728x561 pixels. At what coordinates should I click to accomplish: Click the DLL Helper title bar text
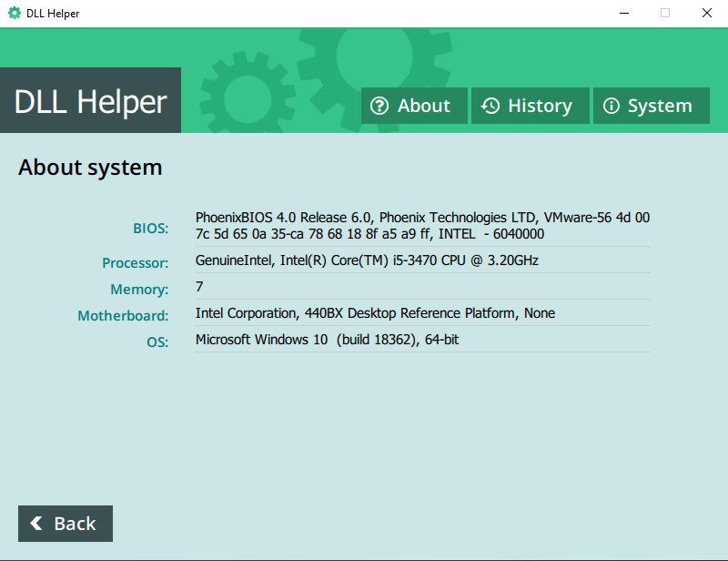(53, 14)
